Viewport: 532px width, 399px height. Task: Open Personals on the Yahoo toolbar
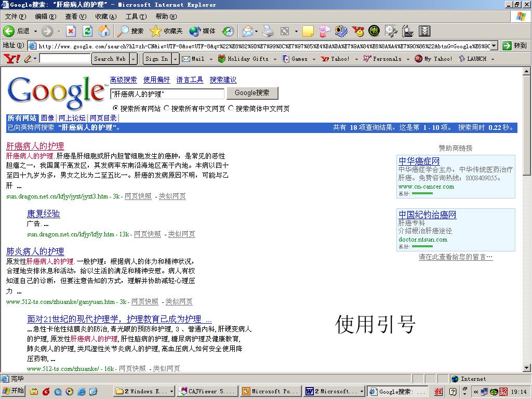pyautogui.click(x=382, y=59)
